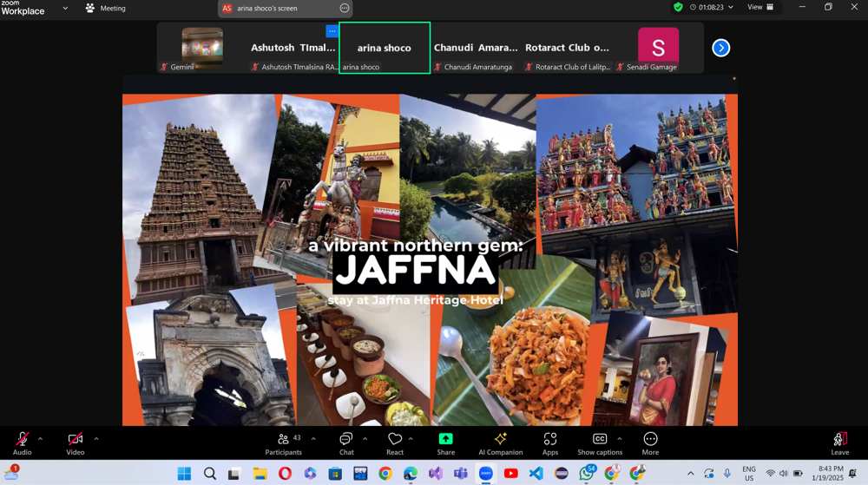Open the Zoom Workplace dropdown menu
This screenshot has height=485, width=868.
[x=65, y=9]
